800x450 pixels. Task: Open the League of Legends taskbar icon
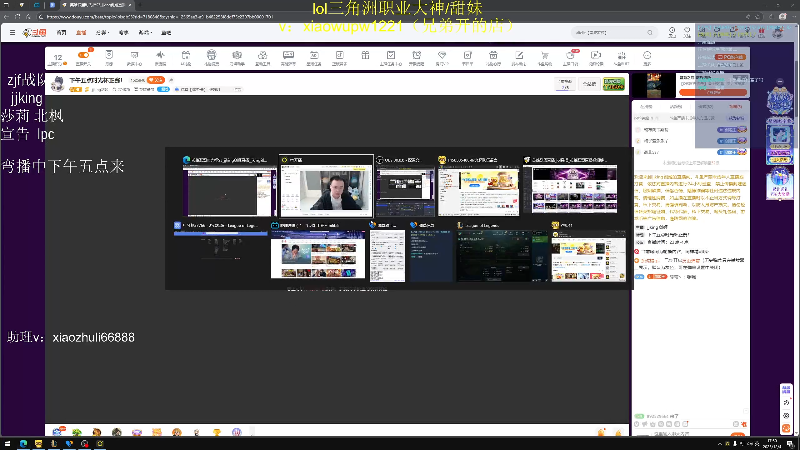coord(54,444)
